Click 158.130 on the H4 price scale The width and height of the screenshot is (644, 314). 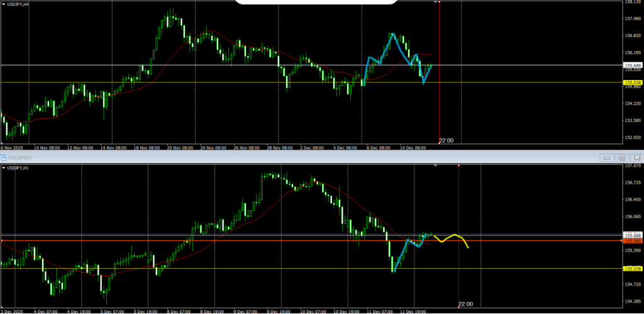point(632,3)
